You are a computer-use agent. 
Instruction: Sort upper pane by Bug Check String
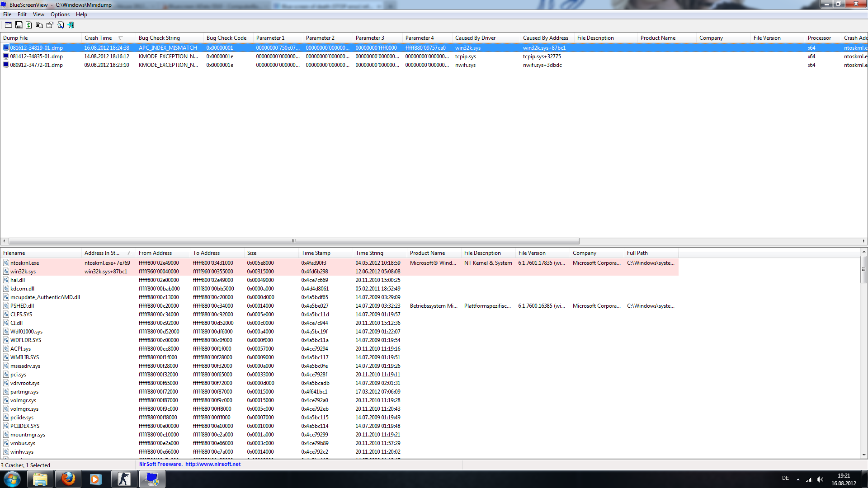pos(159,38)
